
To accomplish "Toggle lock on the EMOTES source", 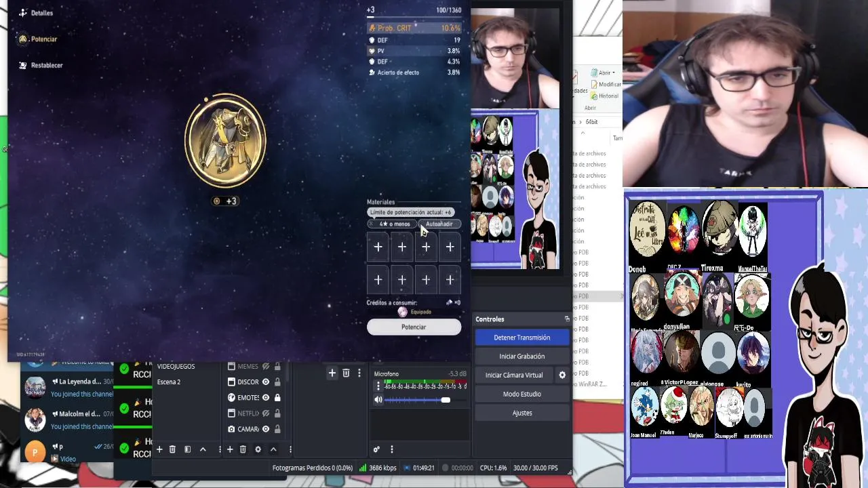I will pyautogui.click(x=277, y=398).
